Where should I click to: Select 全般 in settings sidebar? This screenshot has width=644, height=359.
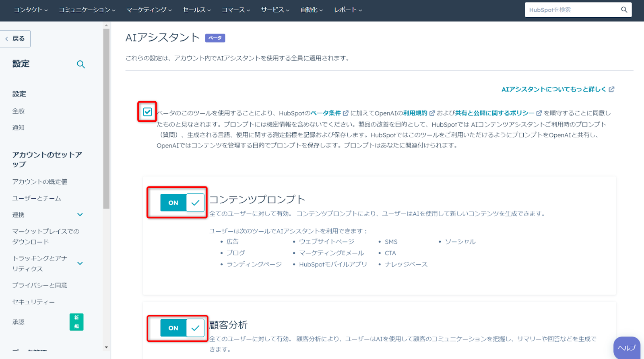[19, 111]
